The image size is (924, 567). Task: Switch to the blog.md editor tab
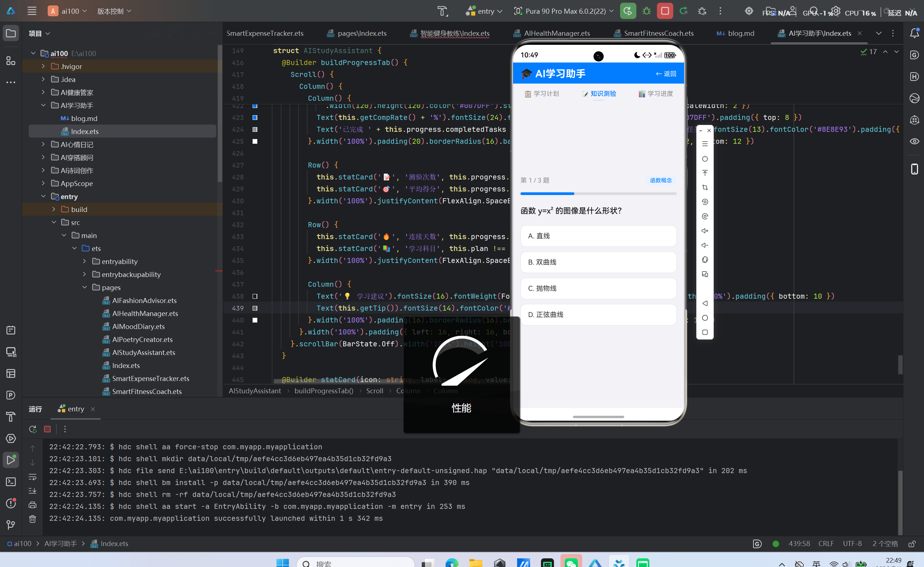pyautogui.click(x=735, y=33)
